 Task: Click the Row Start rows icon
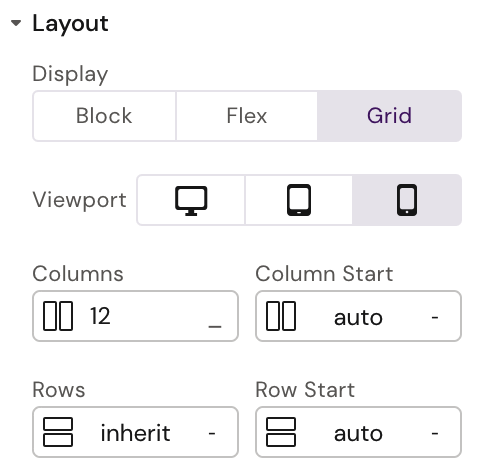pyautogui.click(x=281, y=432)
